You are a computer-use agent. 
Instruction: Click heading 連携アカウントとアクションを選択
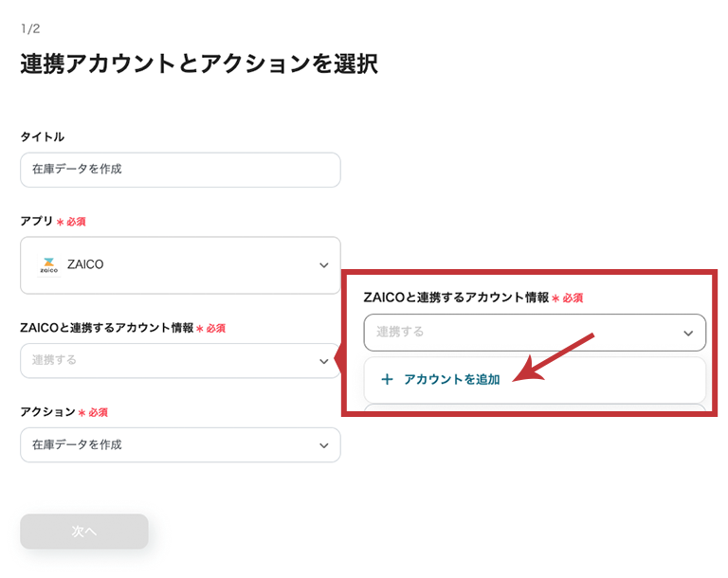(x=199, y=63)
